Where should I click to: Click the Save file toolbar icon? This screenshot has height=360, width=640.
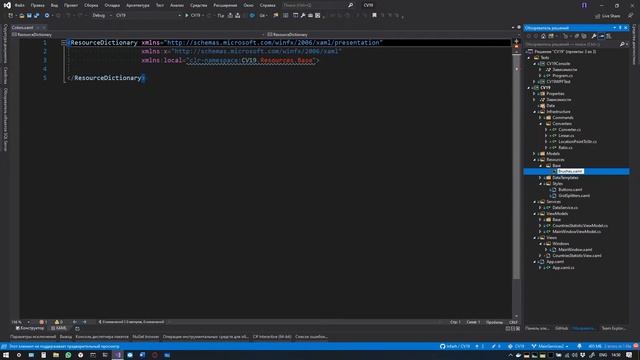click(29, 16)
